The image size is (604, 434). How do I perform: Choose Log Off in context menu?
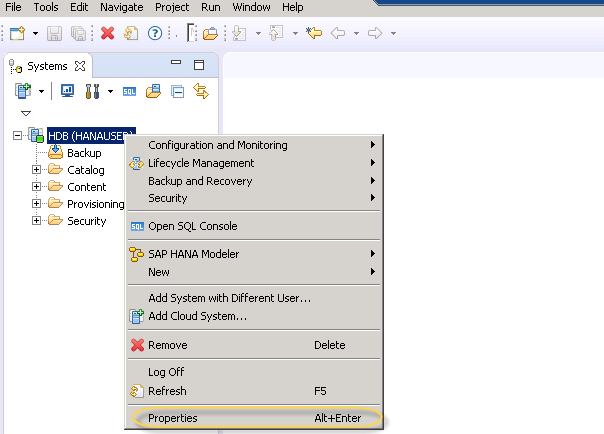click(254, 372)
